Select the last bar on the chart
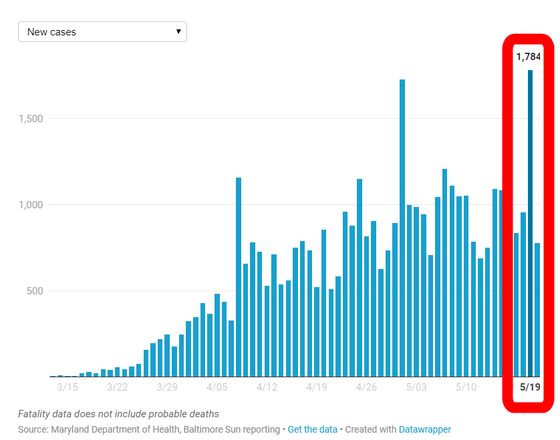This screenshot has width=560, height=440. (x=537, y=310)
